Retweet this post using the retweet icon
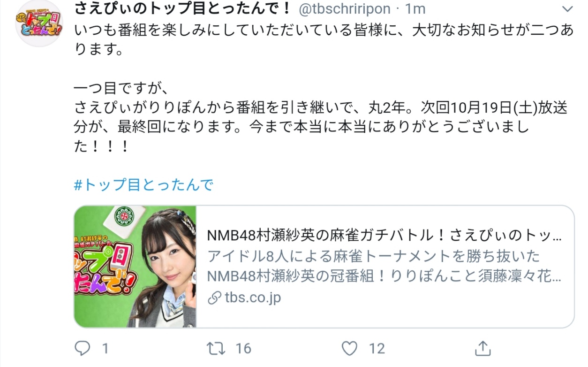The width and height of the screenshot is (588, 367). pos(216,348)
